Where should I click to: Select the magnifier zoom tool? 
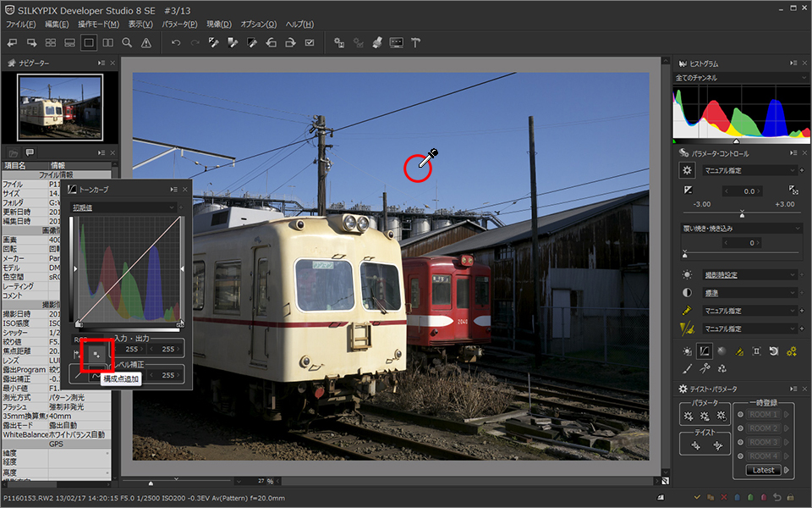pyautogui.click(x=127, y=42)
